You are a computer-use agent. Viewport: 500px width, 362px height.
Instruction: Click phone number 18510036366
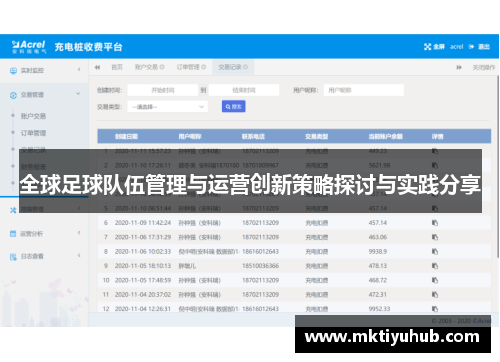click(260, 266)
